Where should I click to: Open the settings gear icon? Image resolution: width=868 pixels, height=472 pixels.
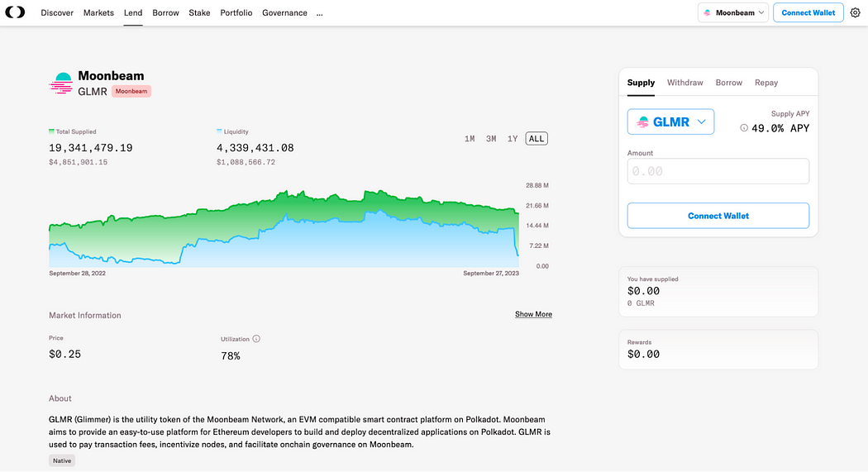click(856, 12)
